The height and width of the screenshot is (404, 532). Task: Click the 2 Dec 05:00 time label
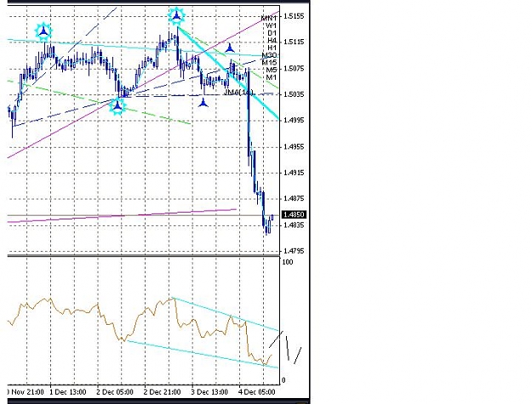click(115, 392)
